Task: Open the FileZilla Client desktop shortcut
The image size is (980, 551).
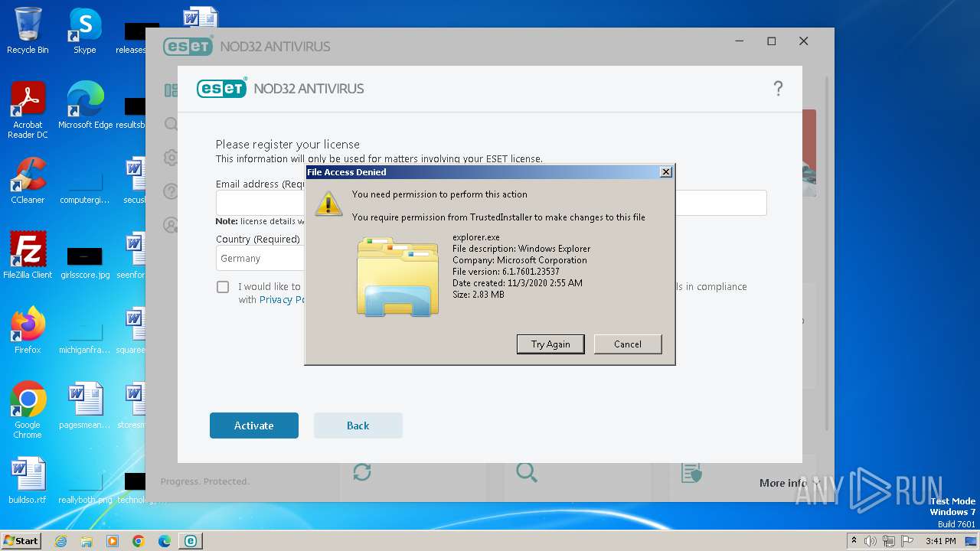Action: tap(28, 256)
